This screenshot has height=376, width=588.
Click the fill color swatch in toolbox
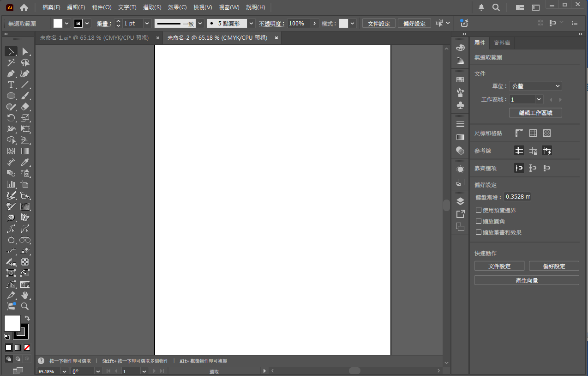pyautogui.click(x=12, y=323)
